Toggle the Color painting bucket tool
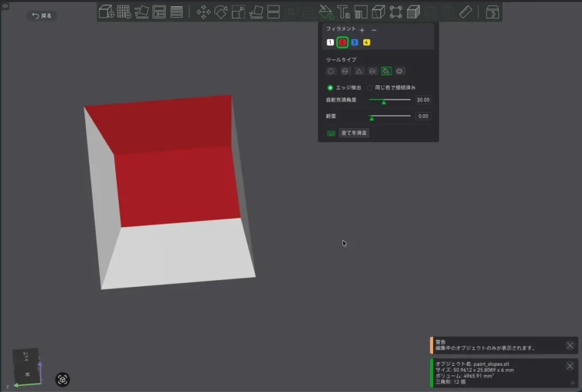The height and width of the screenshot is (392, 582). pyautogui.click(x=326, y=12)
